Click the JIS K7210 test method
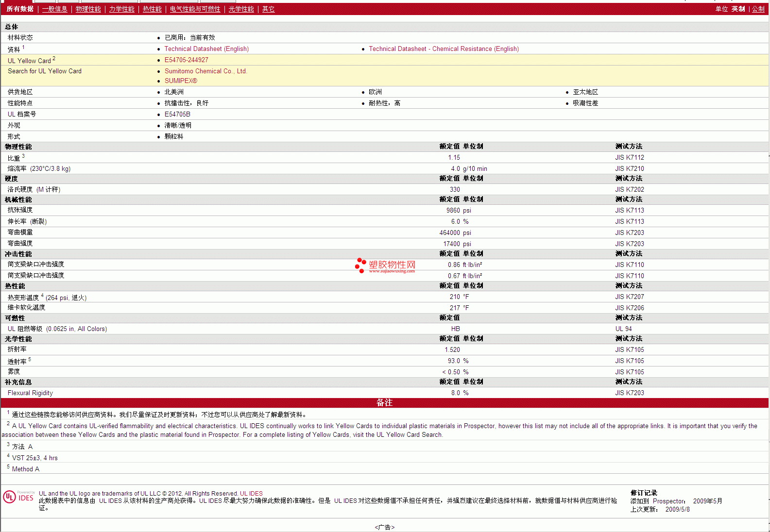This screenshot has width=770, height=532. [x=629, y=169]
